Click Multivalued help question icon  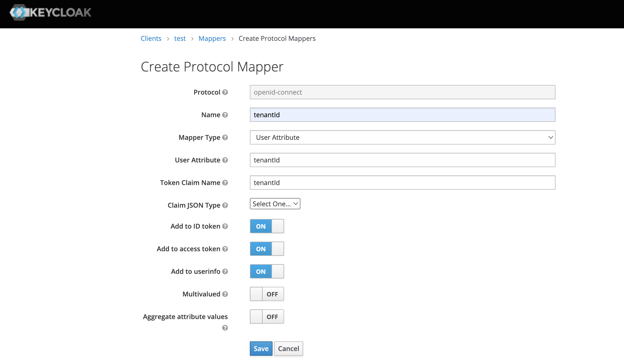pyautogui.click(x=225, y=294)
